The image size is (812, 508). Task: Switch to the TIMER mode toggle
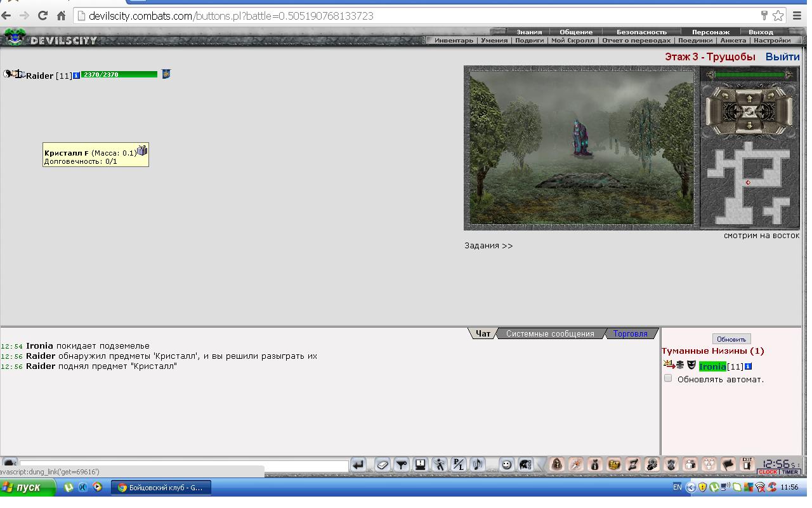click(x=790, y=472)
